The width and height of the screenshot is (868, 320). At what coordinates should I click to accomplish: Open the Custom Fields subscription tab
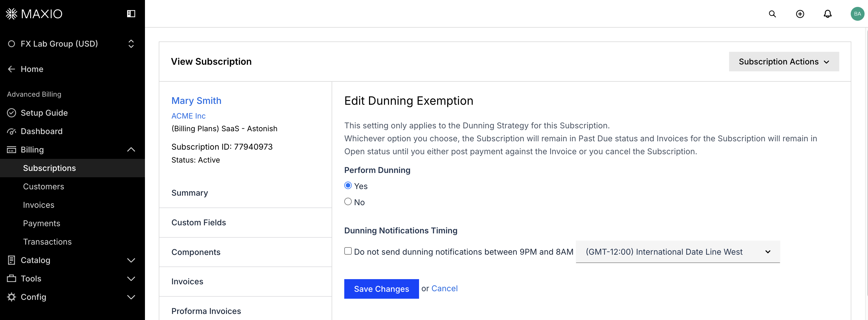click(x=245, y=222)
